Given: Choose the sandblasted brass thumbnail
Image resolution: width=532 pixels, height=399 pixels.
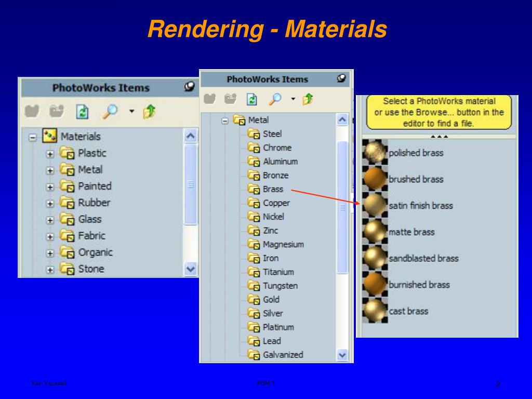Looking at the screenshot, I should (x=375, y=258).
